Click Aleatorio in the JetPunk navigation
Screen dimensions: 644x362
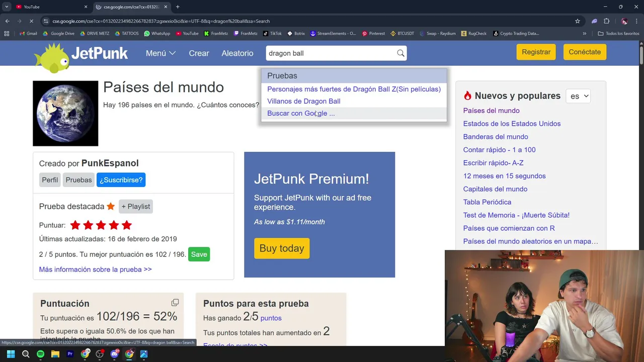click(237, 53)
